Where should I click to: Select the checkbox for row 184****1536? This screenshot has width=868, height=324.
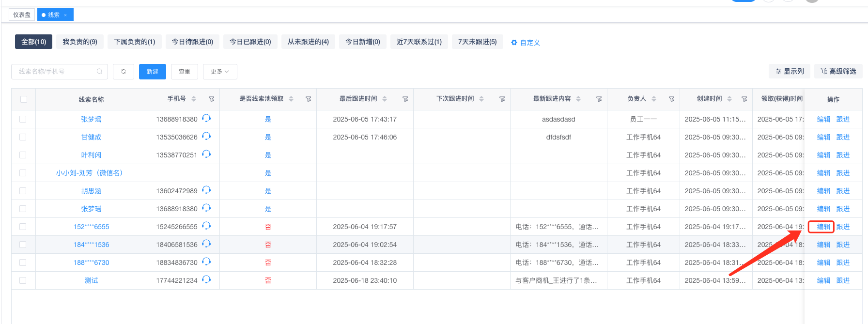pyautogui.click(x=23, y=245)
